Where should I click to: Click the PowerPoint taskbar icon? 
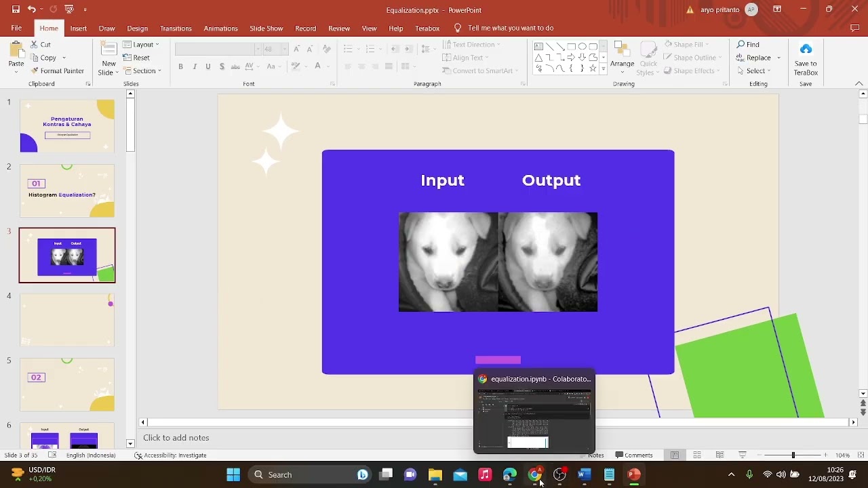(x=634, y=474)
